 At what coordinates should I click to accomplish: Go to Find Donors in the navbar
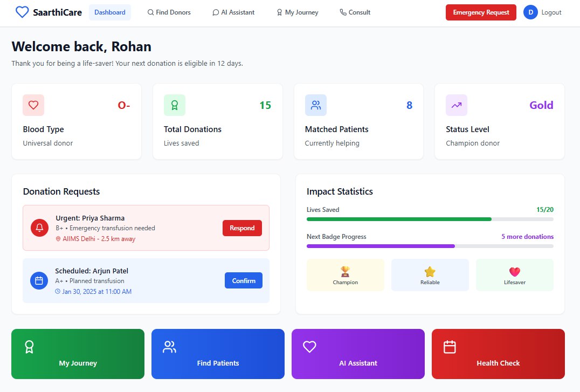tap(169, 12)
